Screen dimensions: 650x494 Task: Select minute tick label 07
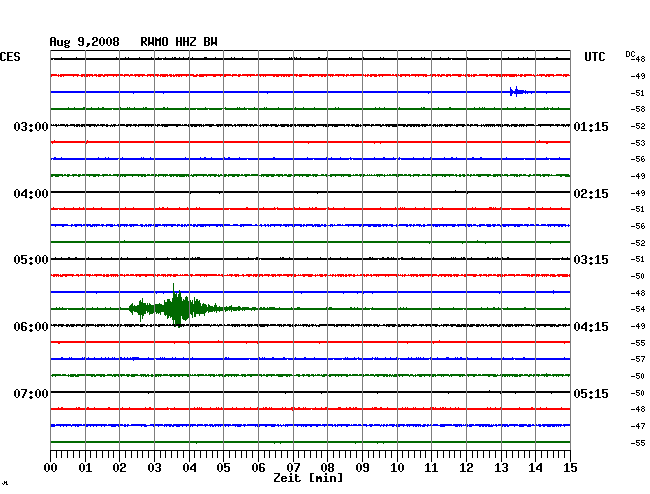click(293, 467)
